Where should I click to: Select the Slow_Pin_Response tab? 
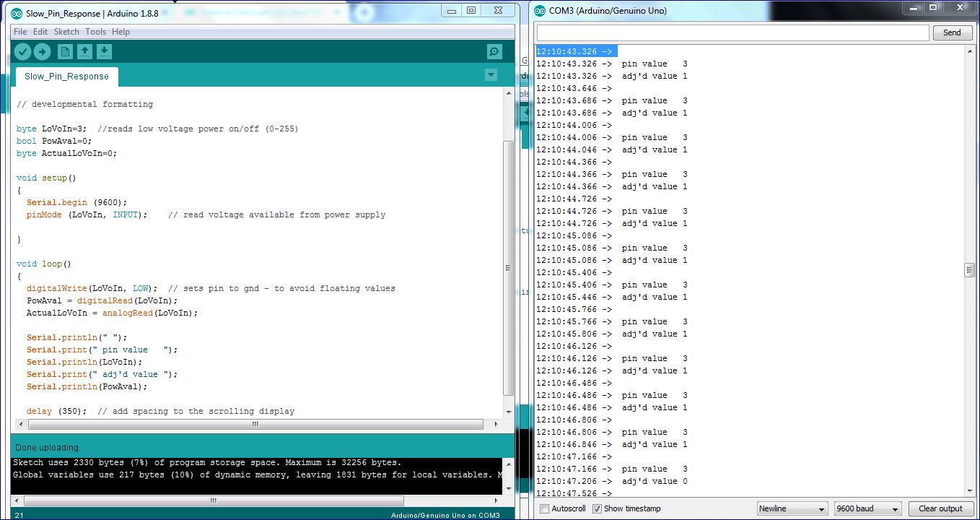(66, 76)
